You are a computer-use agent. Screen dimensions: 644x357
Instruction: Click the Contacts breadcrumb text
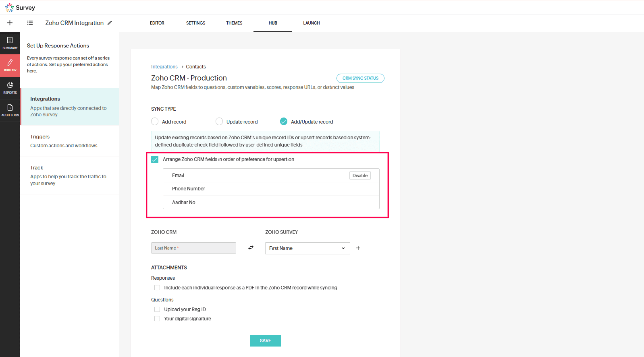(x=196, y=67)
